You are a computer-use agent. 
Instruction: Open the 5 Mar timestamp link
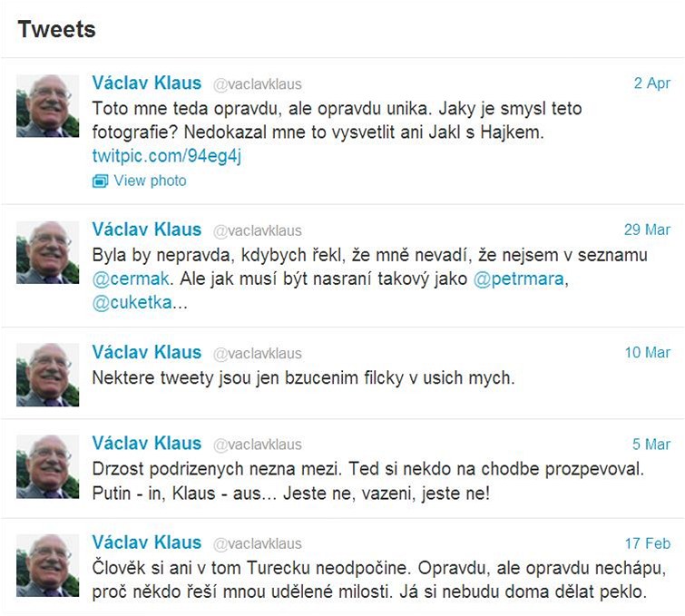click(x=651, y=445)
